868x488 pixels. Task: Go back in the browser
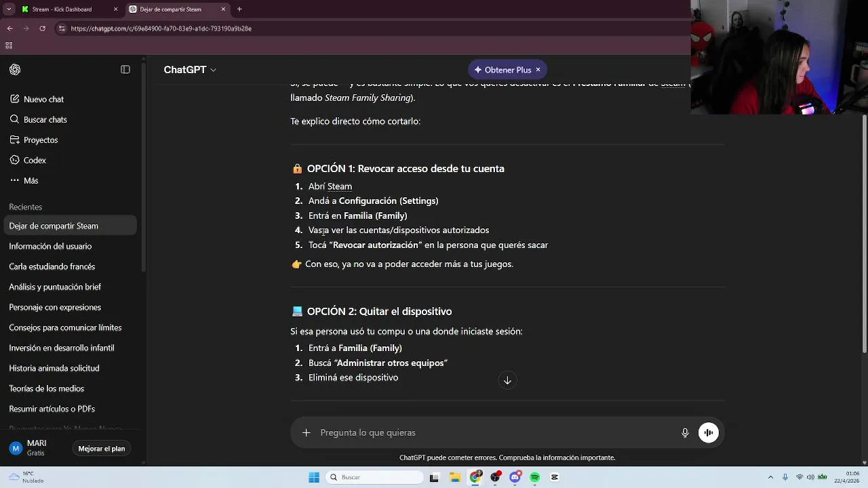pyautogui.click(x=9, y=28)
